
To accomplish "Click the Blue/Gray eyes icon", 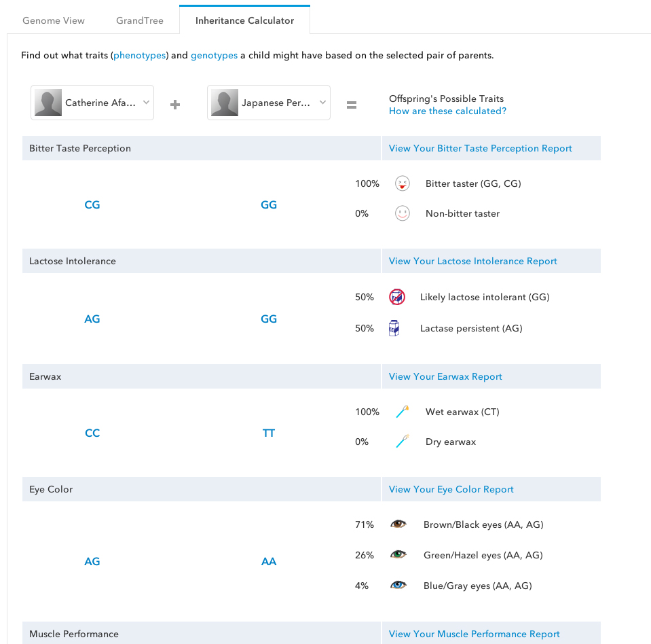I will click(x=398, y=585).
